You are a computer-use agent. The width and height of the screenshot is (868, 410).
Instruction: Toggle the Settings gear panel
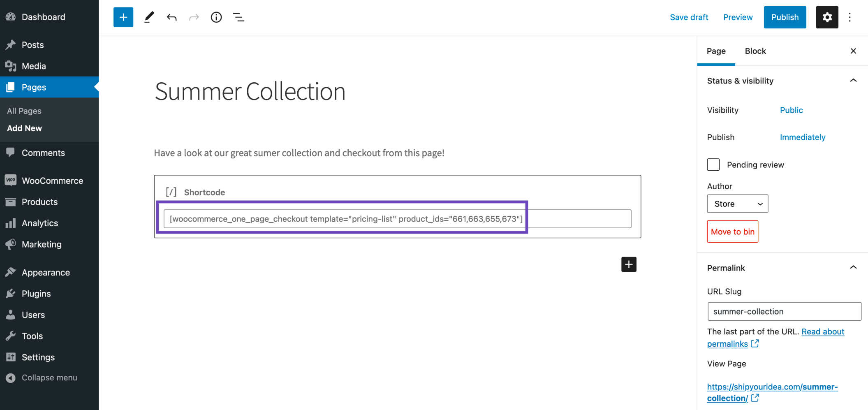coord(827,17)
